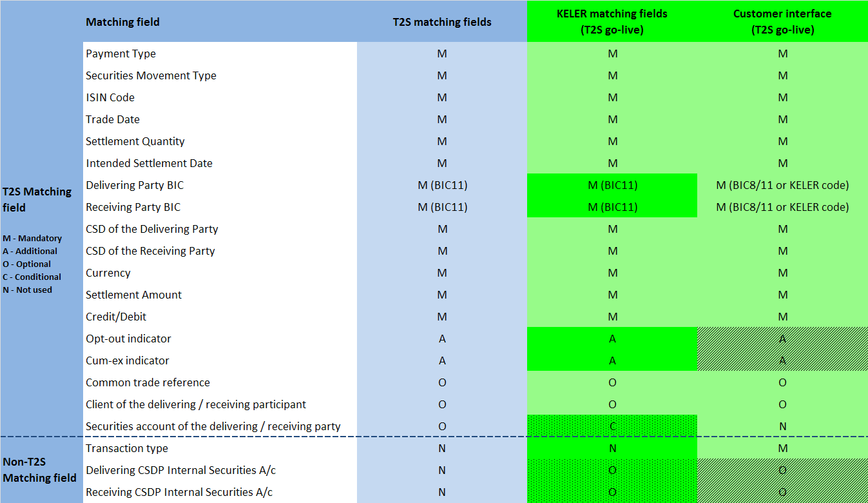
Task: Select KELER 'M' cell for ISIN Code
Action: [x=612, y=97]
